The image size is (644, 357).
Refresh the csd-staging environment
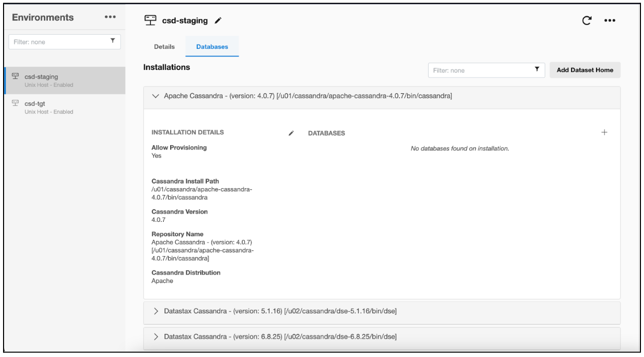tap(587, 20)
